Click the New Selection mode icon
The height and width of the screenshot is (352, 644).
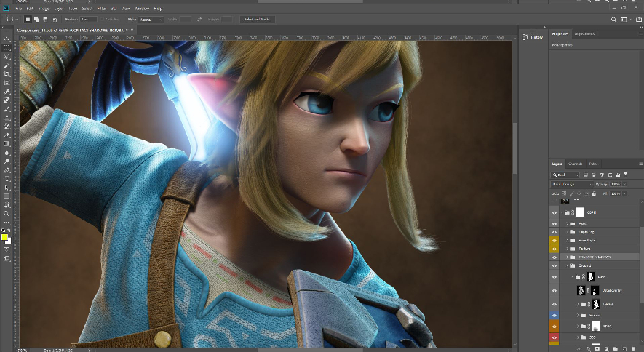(x=28, y=20)
